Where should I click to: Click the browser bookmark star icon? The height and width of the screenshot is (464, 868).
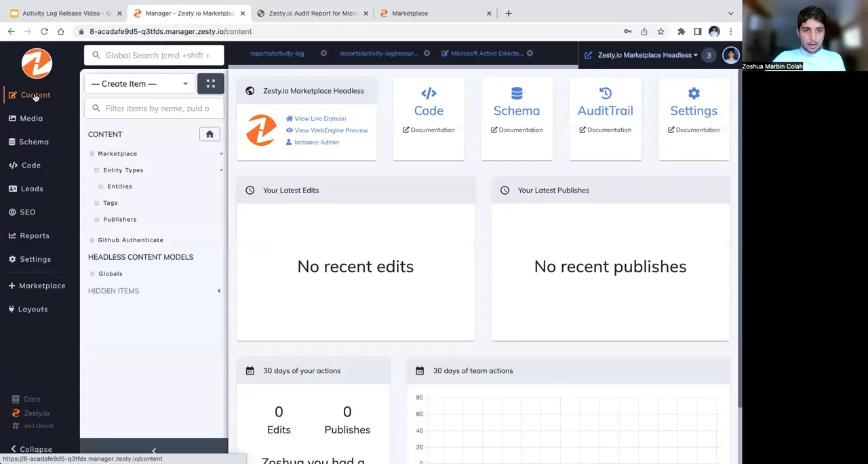click(x=660, y=31)
